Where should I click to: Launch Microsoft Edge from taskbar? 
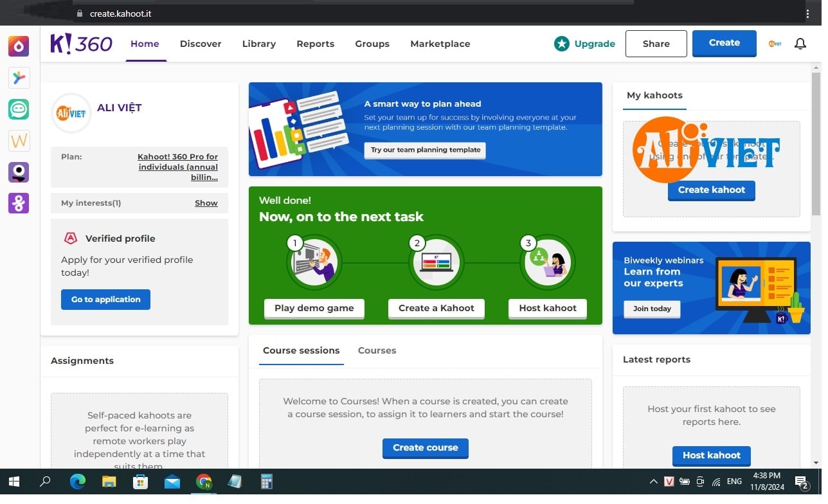(78, 482)
